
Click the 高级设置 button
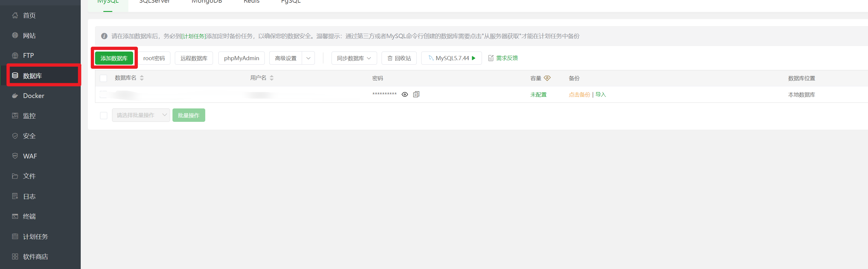point(286,58)
